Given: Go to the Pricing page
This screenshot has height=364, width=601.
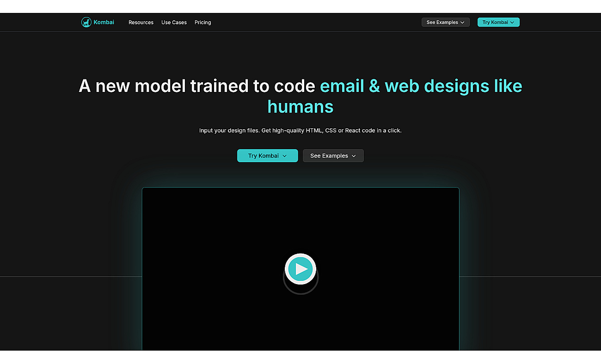Looking at the screenshot, I should [202, 22].
